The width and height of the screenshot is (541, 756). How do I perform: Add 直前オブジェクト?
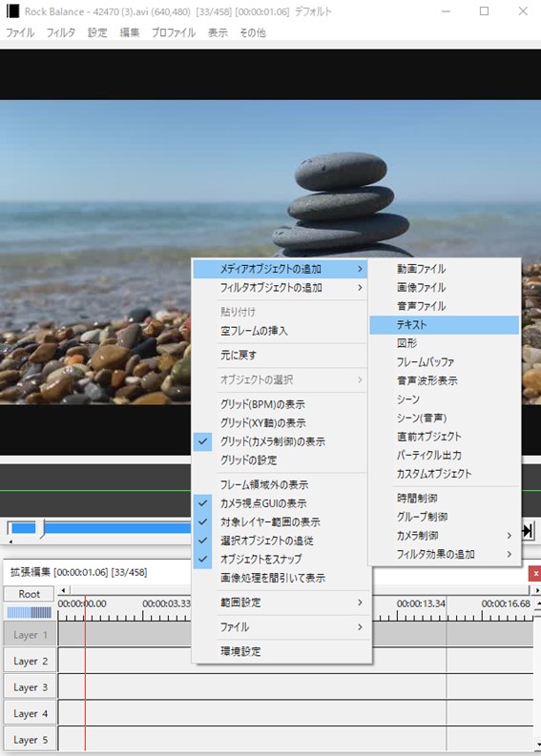coord(445,437)
